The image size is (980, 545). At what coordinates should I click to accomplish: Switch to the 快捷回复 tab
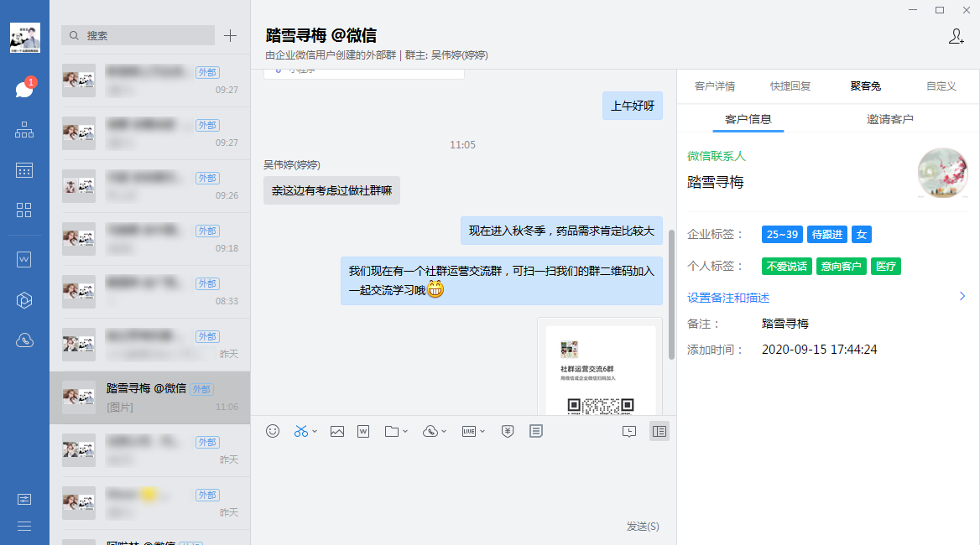point(790,86)
